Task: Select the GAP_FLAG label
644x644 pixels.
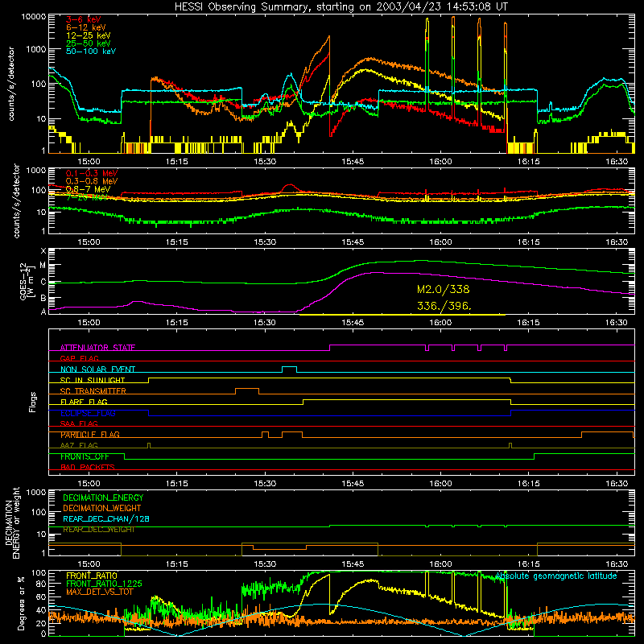Action: [79, 358]
